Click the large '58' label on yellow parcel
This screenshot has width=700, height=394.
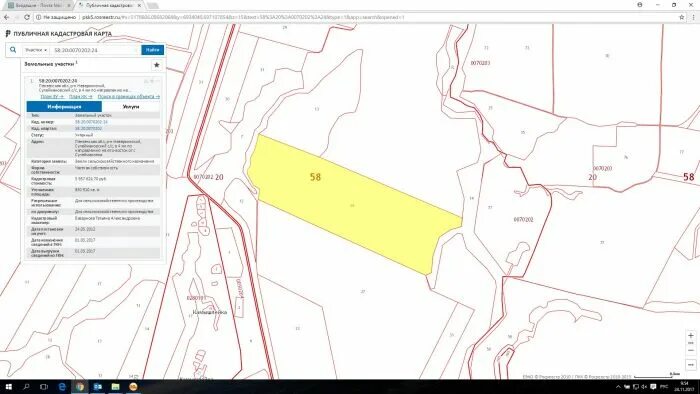tap(315, 177)
